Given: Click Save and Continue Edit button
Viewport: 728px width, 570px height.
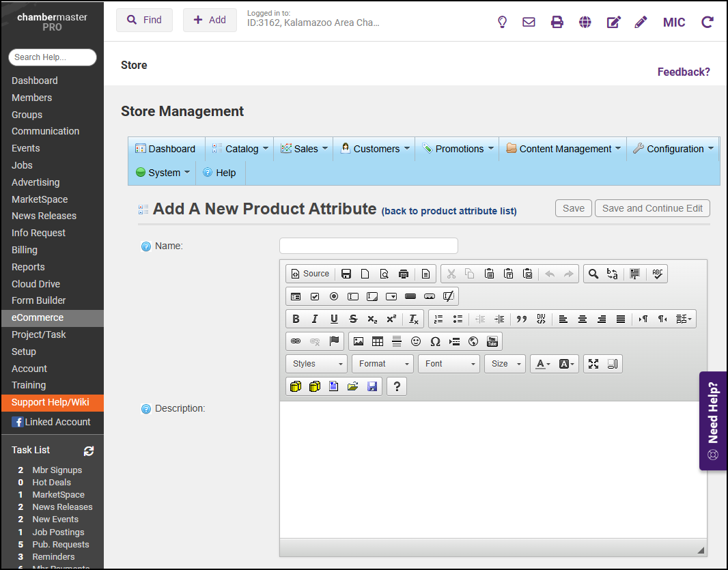Looking at the screenshot, I should click(x=652, y=208).
